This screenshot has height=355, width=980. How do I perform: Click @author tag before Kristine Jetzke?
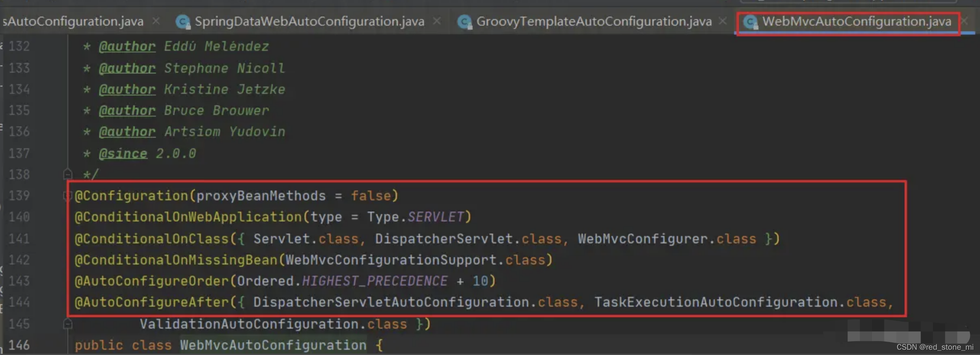(x=127, y=89)
